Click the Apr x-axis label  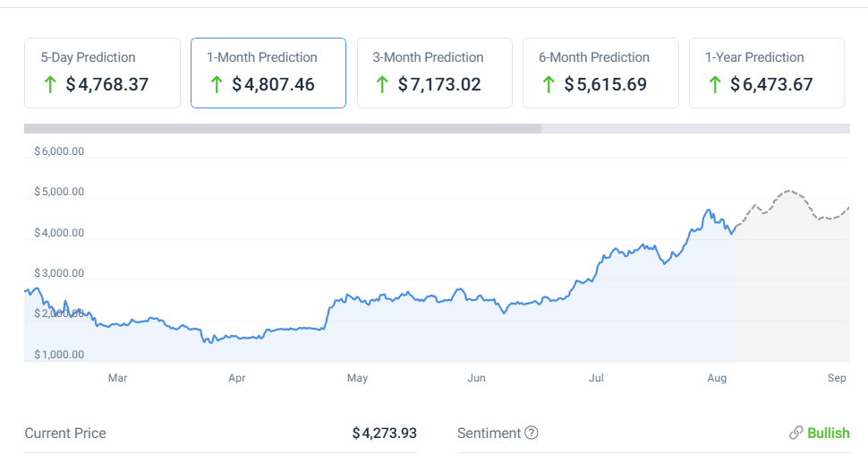pyautogui.click(x=237, y=378)
